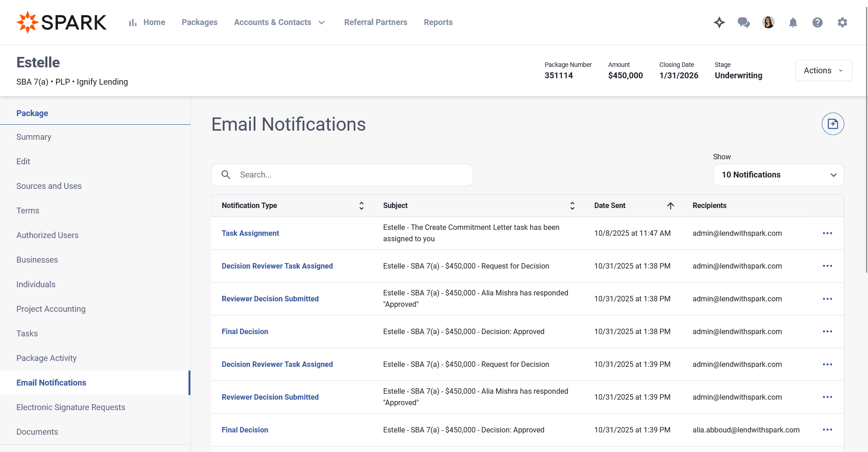
Task: Open the settings gear icon
Action: pyautogui.click(x=842, y=22)
